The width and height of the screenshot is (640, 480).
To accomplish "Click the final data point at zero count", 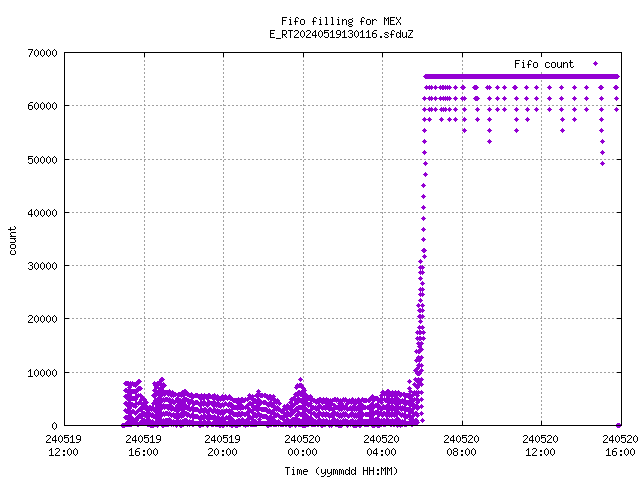I will [618, 425].
